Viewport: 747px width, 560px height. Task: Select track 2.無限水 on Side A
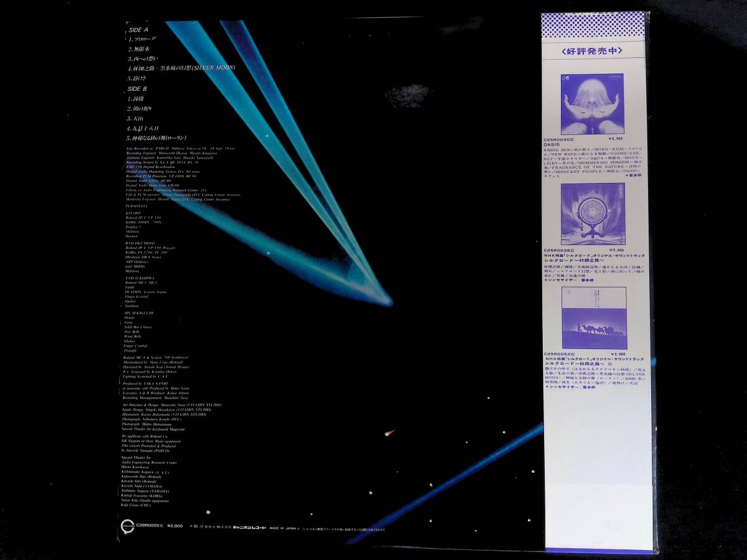click(x=139, y=48)
